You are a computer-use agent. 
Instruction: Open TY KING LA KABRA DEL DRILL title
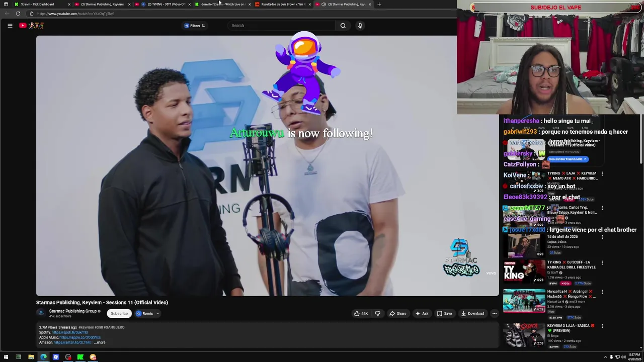[571, 265]
